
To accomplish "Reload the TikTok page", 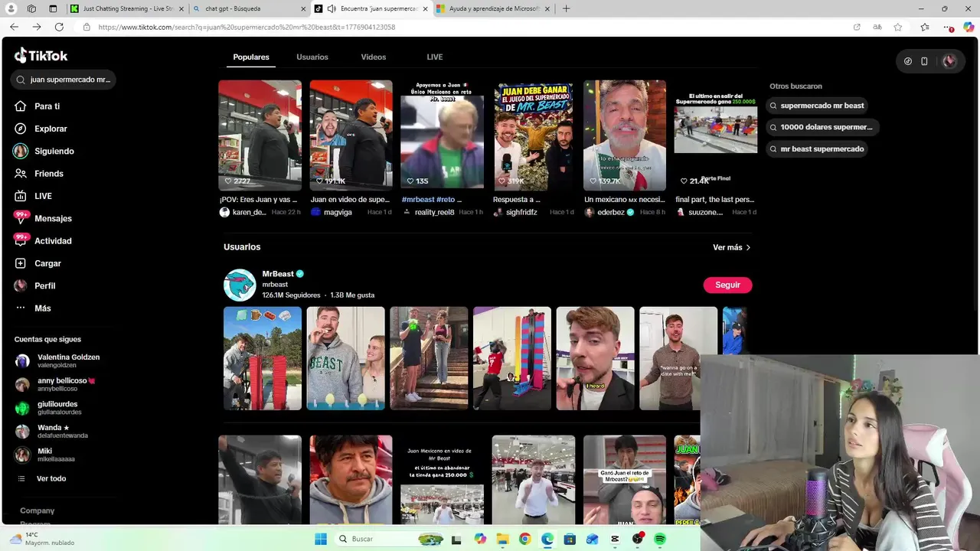I will point(59,27).
